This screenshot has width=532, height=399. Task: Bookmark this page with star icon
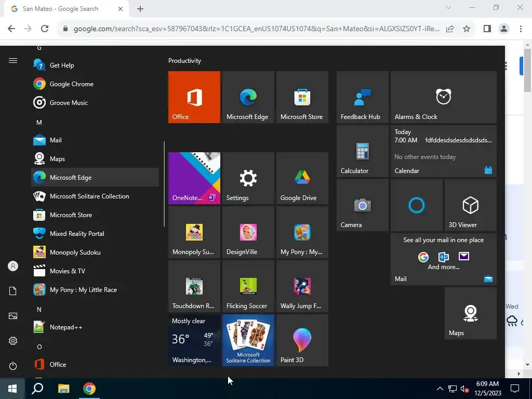467,29
